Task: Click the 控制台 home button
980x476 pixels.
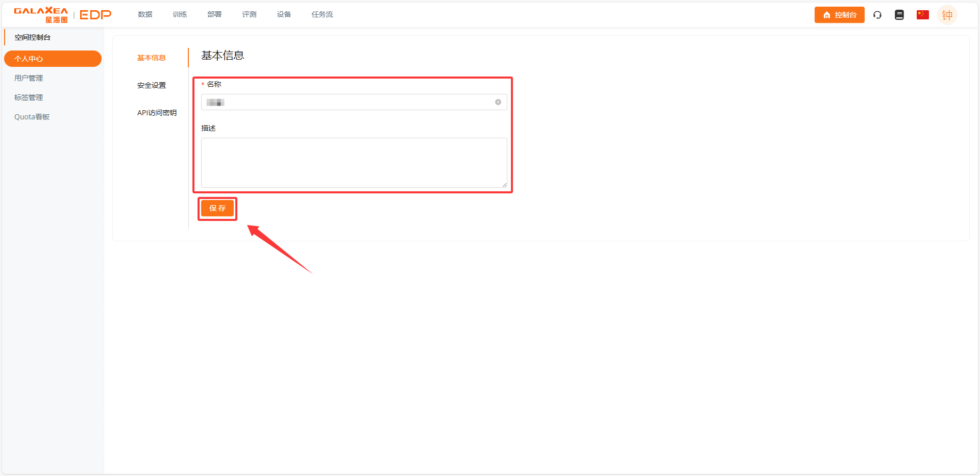Action: [839, 15]
